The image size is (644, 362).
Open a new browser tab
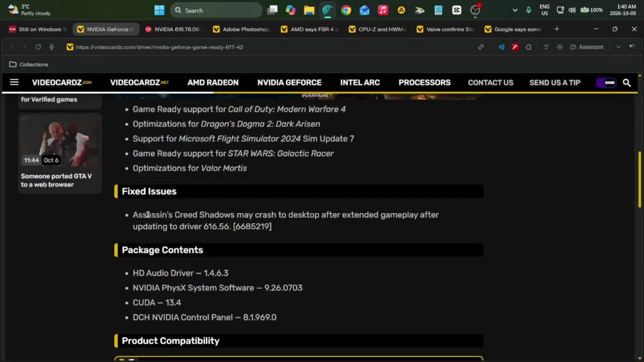[x=556, y=29]
